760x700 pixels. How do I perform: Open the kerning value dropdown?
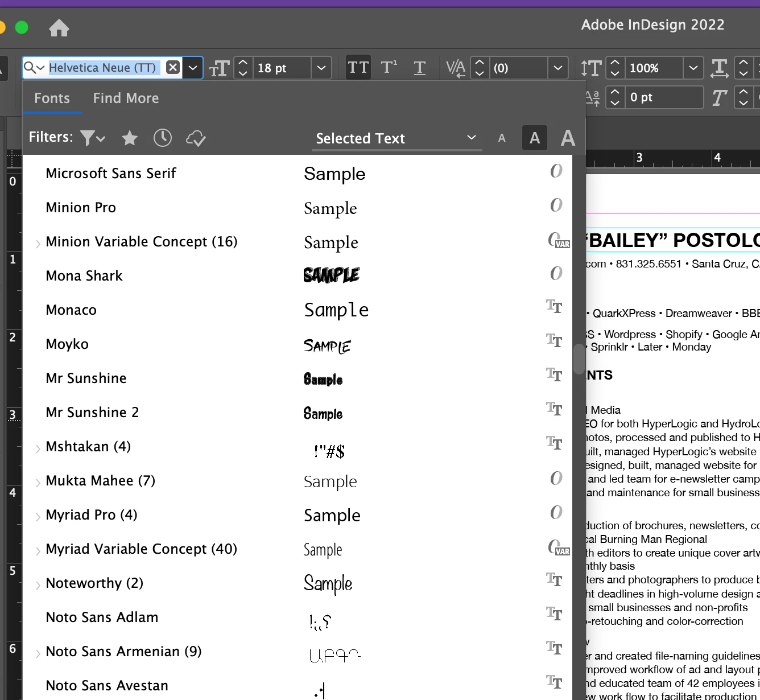(558, 68)
